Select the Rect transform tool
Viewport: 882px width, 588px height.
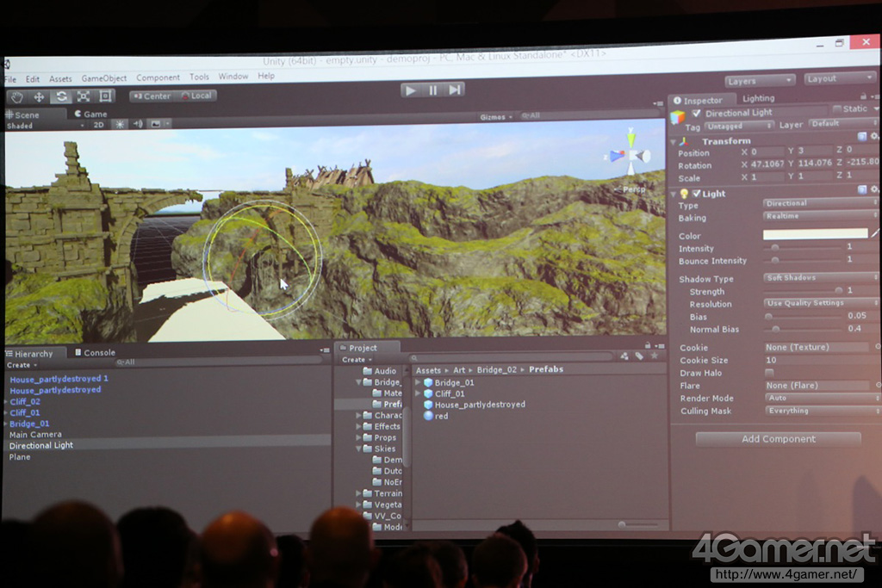click(x=105, y=96)
